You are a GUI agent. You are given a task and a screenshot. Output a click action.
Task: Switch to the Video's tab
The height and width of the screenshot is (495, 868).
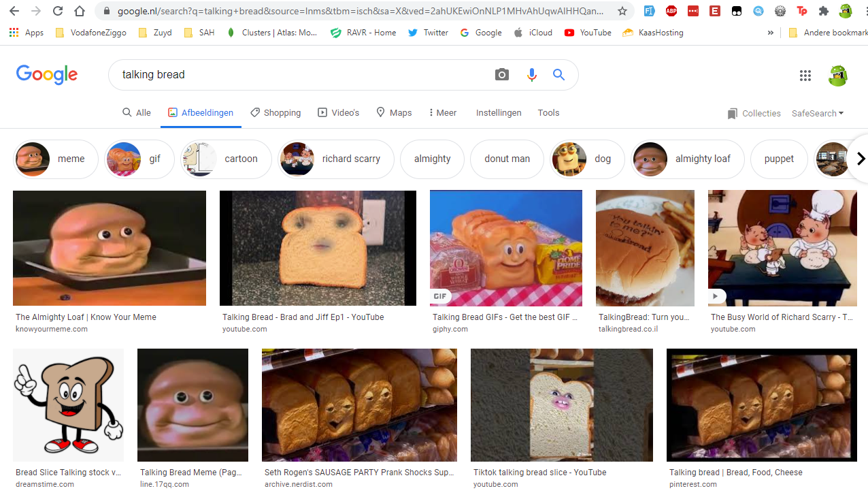pyautogui.click(x=338, y=113)
